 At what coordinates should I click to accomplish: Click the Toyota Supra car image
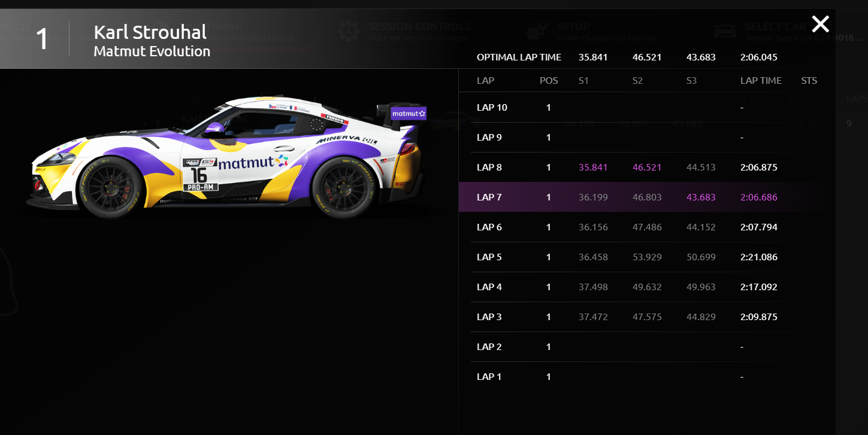(228, 159)
